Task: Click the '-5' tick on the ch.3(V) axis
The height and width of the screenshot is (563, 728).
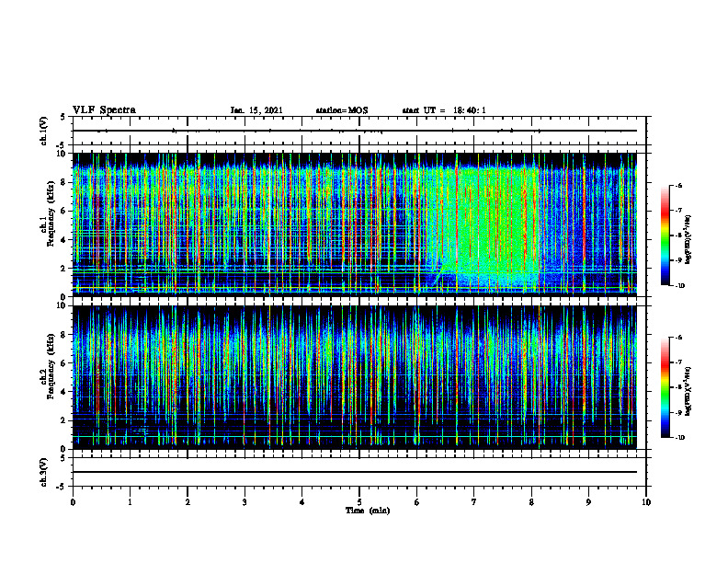Action: (x=62, y=487)
